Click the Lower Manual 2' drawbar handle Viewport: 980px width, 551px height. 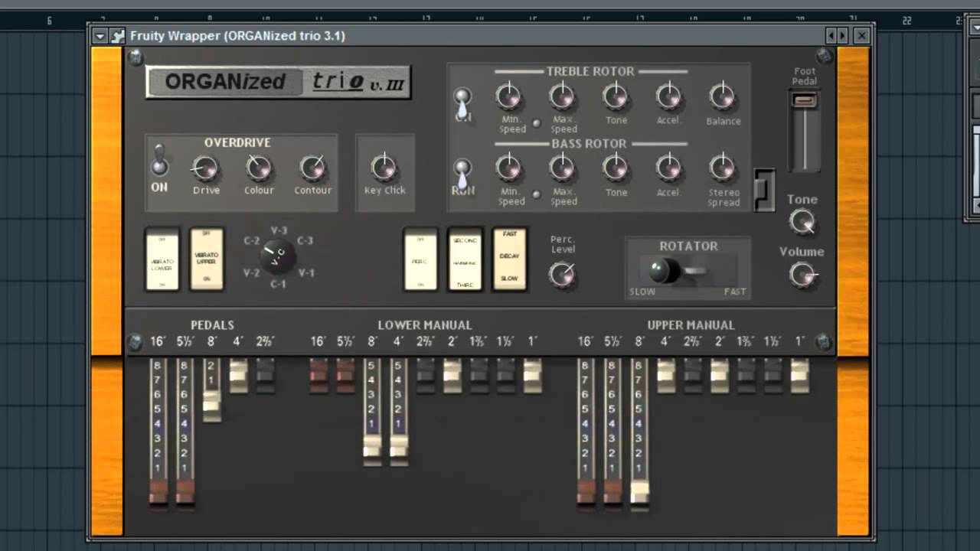(x=452, y=376)
